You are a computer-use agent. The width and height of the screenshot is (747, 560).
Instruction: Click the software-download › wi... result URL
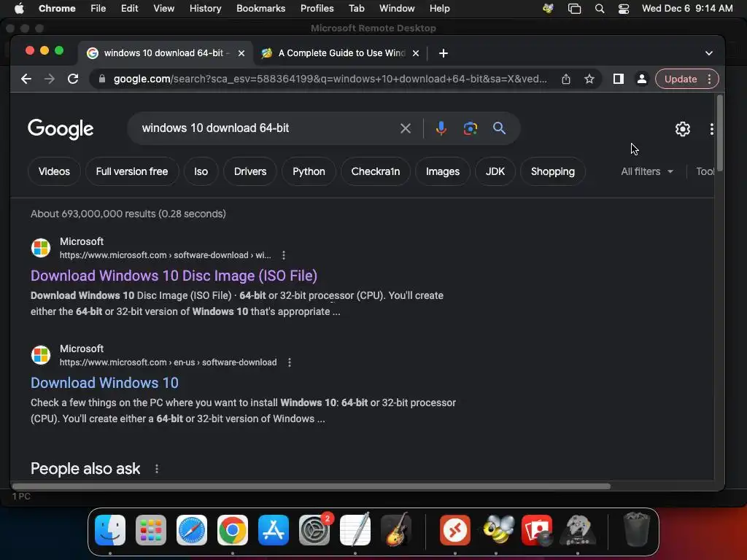(x=165, y=255)
